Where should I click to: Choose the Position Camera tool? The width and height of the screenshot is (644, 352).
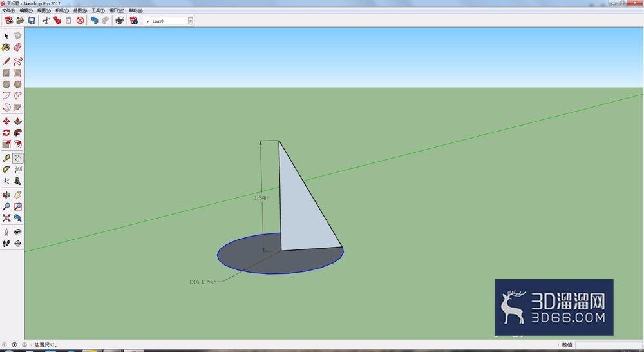[x=6, y=232]
